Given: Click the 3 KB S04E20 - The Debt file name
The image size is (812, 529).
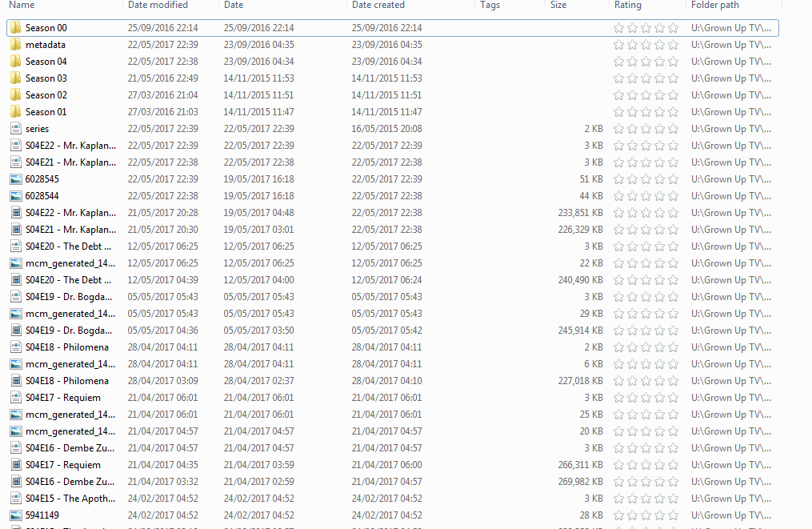Looking at the screenshot, I should (68, 246).
